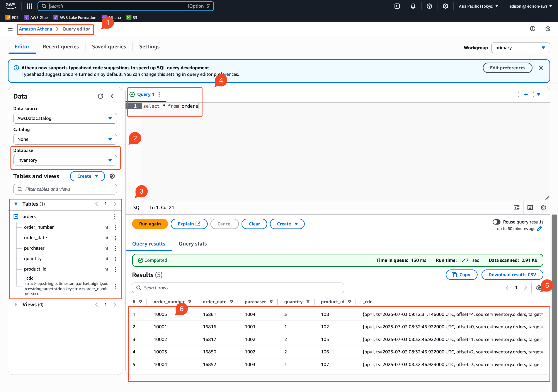Click the top AWS search field
The width and height of the screenshot is (558, 392).
(126, 6)
